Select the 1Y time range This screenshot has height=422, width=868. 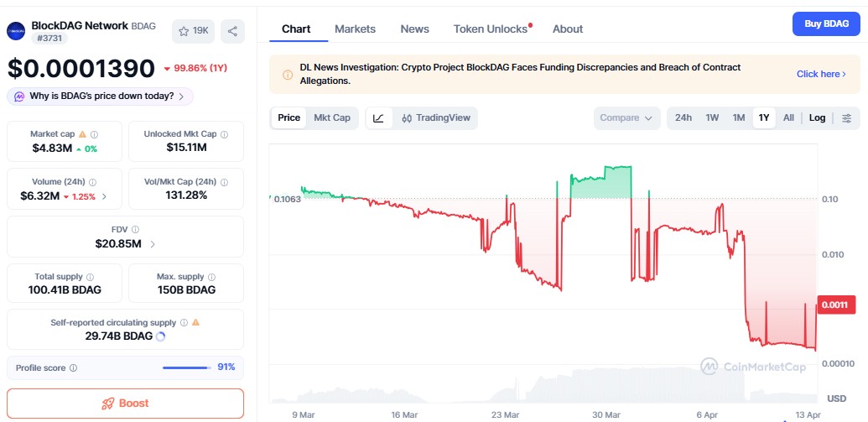pos(764,118)
